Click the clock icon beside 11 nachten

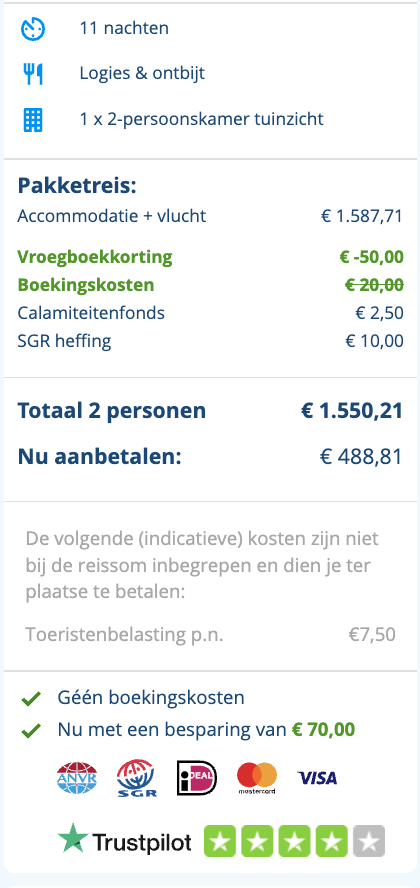(x=33, y=28)
